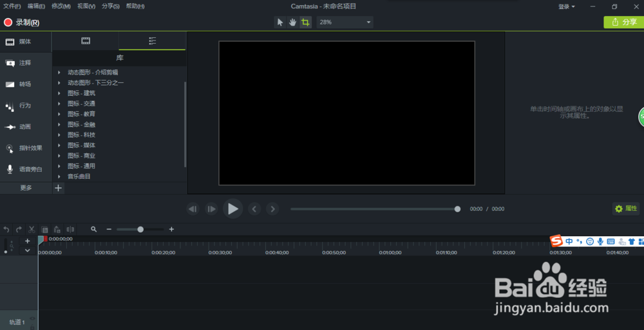Click the green 分享 share button

623,22
